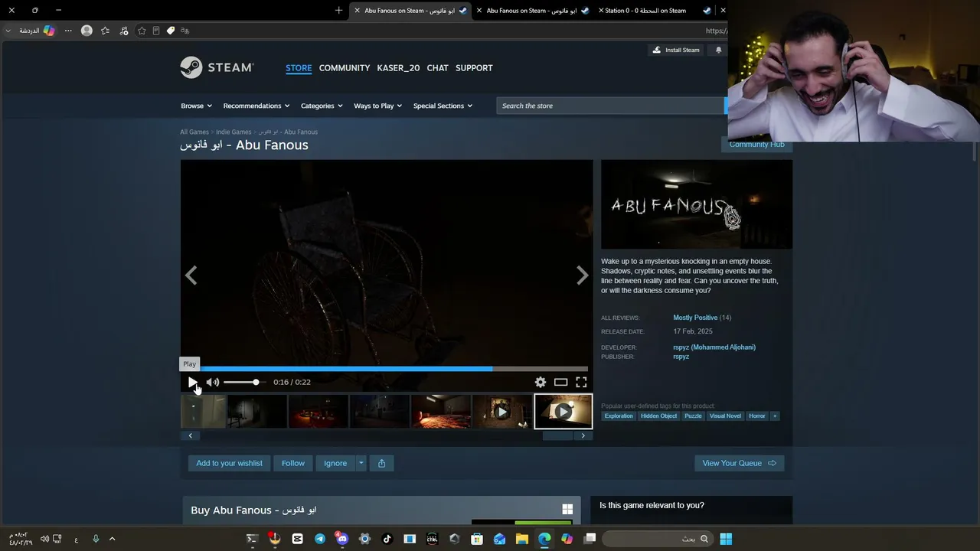Open the dropdown arrow next to Ignore
The width and height of the screenshot is (980, 551).
[x=361, y=463]
